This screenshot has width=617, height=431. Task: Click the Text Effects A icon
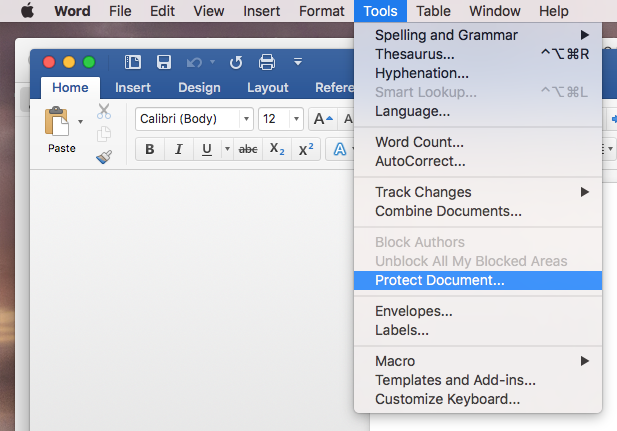[x=340, y=149]
